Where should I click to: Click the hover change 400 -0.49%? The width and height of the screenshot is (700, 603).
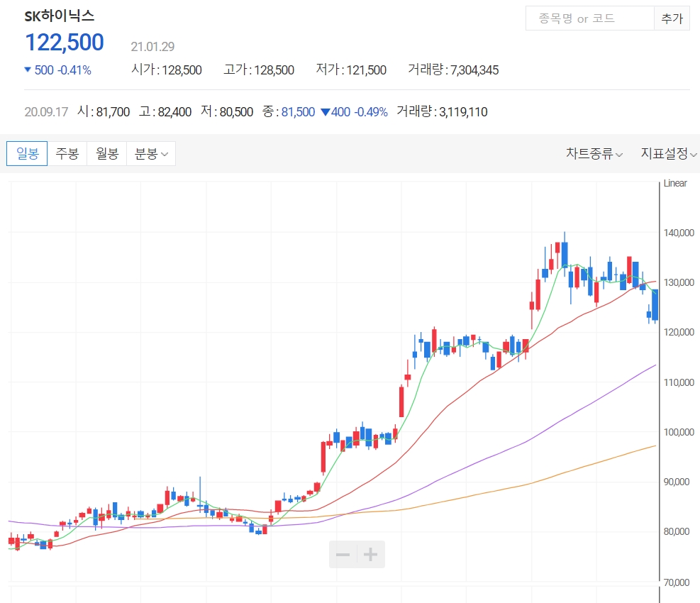click(355, 111)
